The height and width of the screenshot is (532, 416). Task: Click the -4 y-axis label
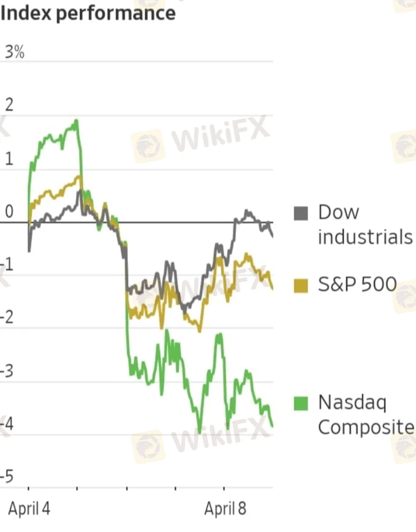pos(7,424)
